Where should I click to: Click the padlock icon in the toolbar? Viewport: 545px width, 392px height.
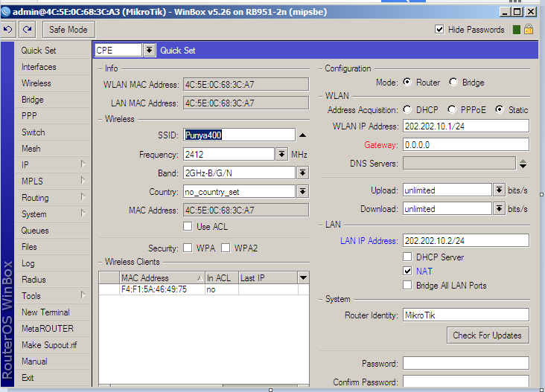point(529,29)
